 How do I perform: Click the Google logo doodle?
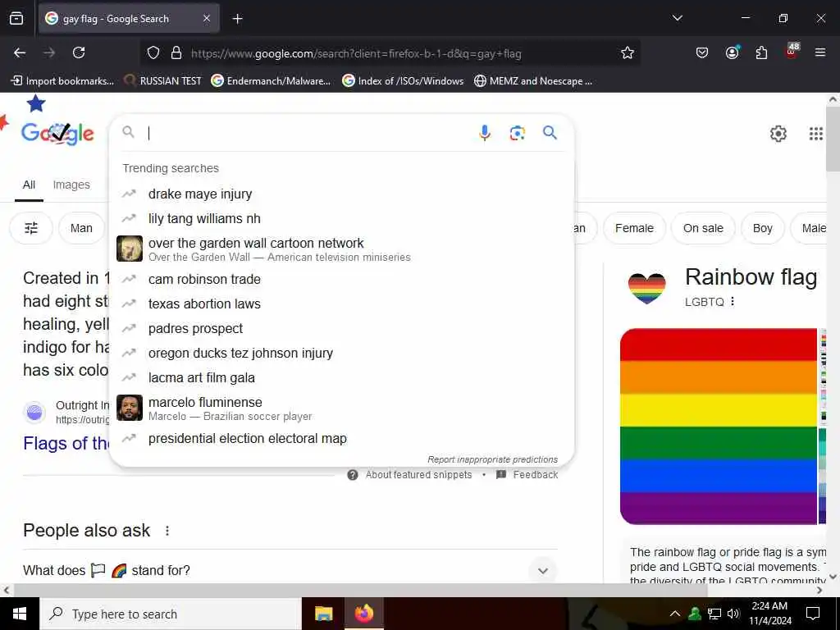57,133
